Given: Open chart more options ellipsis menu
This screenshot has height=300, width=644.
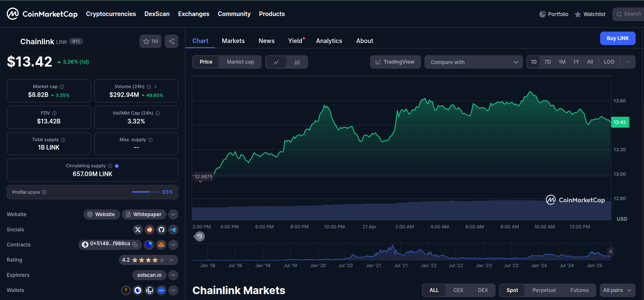Looking at the screenshot, I should tap(628, 62).
